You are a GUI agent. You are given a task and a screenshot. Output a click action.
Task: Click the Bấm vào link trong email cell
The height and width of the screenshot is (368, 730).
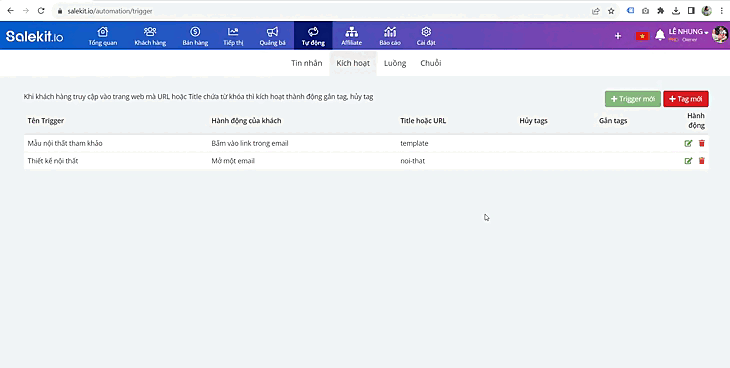coord(250,143)
